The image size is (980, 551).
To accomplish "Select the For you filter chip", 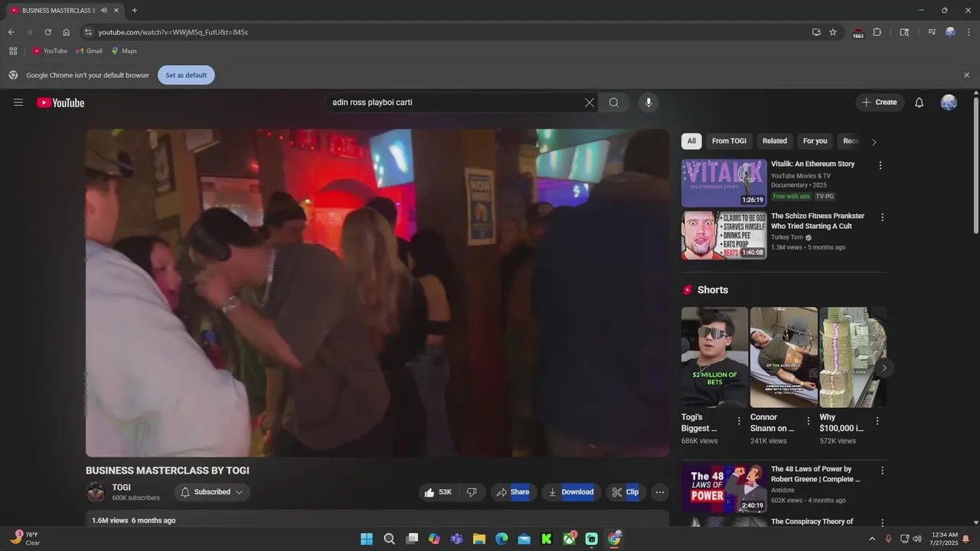I will [x=815, y=142].
